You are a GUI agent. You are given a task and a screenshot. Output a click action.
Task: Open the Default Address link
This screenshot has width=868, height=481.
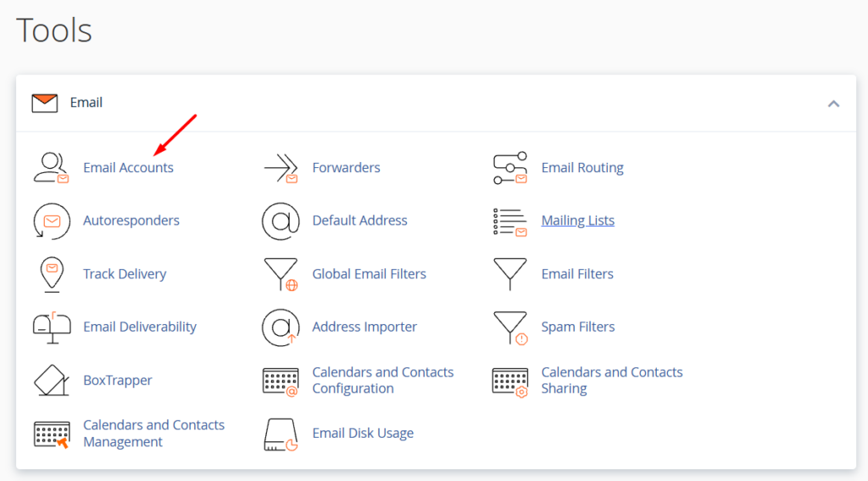point(359,221)
